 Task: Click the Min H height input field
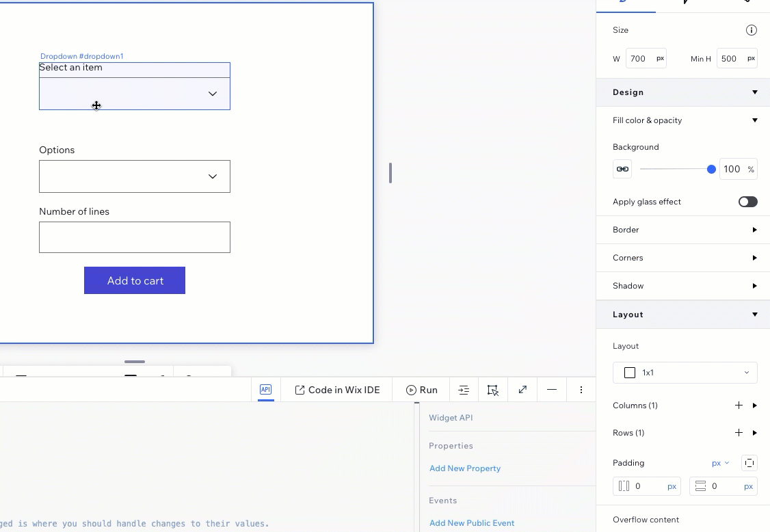click(736, 58)
